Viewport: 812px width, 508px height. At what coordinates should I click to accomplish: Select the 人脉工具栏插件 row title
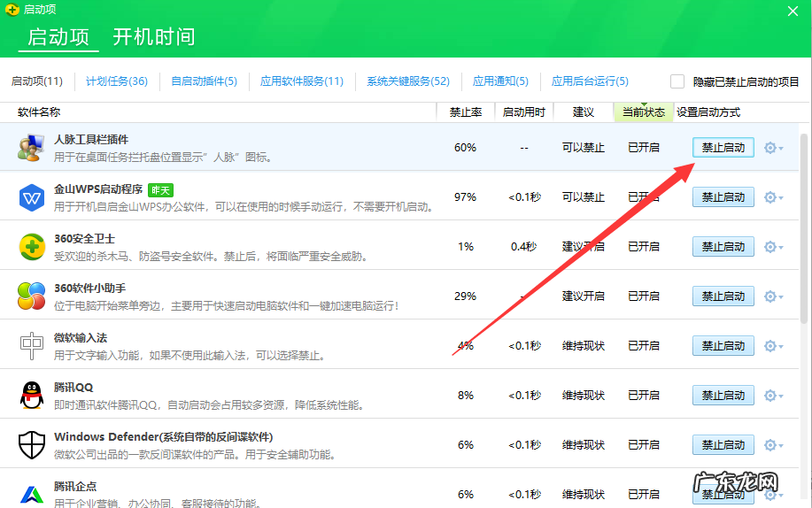[x=91, y=140]
